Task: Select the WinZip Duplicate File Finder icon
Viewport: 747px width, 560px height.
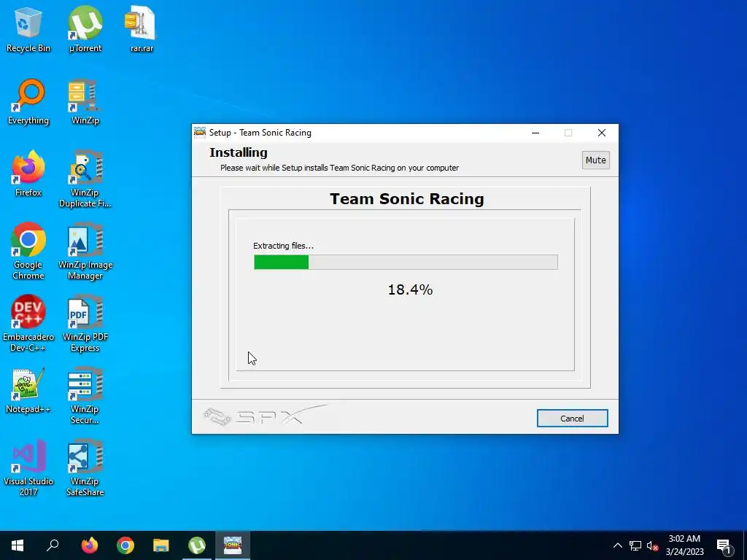Action: (x=85, y=179)
